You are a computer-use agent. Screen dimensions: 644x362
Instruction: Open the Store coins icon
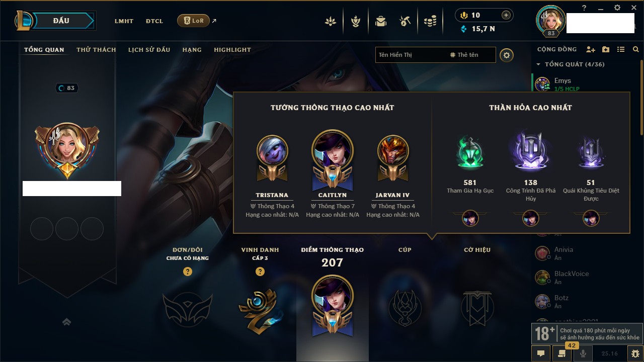pos(430,21)
